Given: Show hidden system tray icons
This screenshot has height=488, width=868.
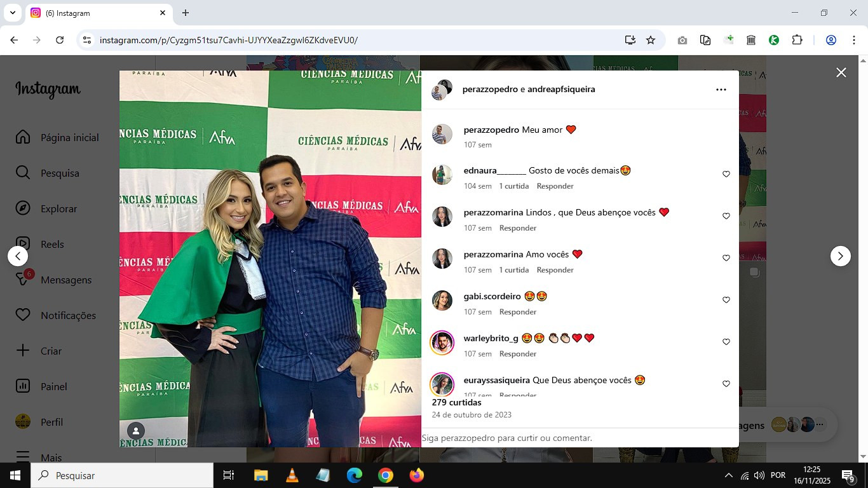Looking at the screenshot, I should point(728,475).
